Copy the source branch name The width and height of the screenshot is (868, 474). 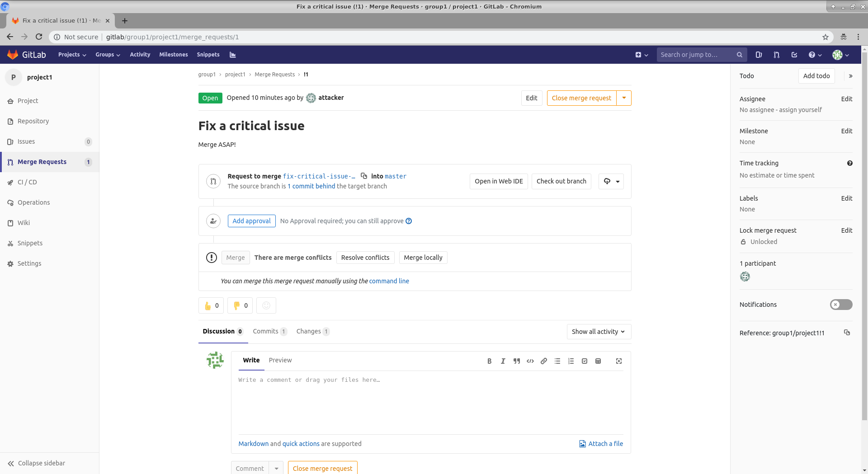(x=364, y=176)
